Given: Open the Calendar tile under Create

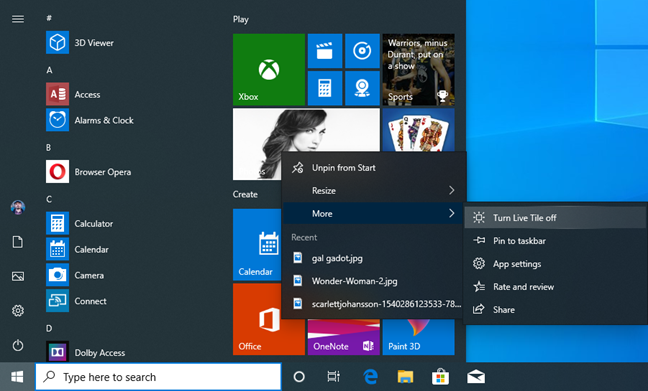Looking at the screenshot, I should point(257,245).
